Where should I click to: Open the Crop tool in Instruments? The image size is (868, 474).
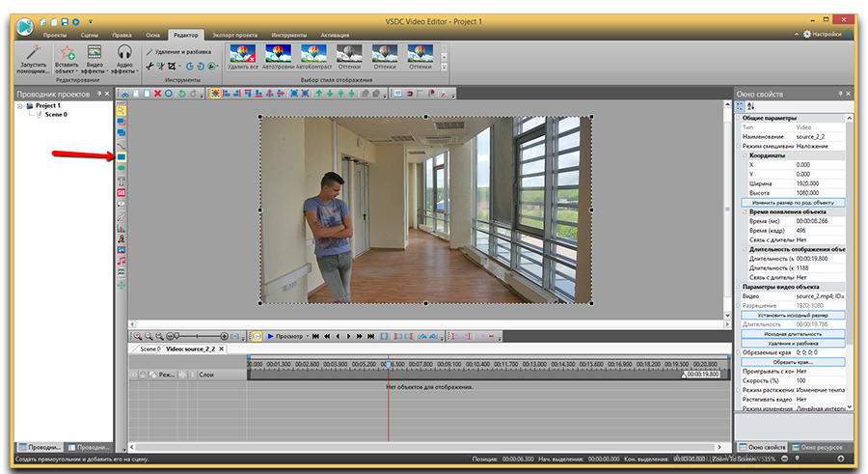point(172,67)
